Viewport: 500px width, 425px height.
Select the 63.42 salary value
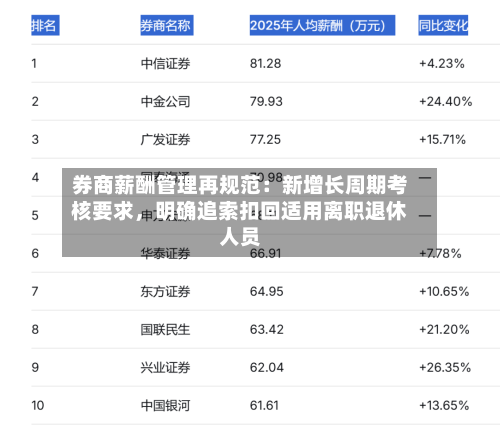tap(267, 329)
